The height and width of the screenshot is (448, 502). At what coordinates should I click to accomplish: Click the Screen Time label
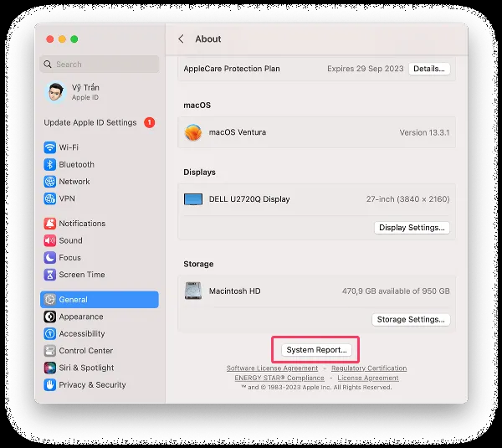[82, 275]
